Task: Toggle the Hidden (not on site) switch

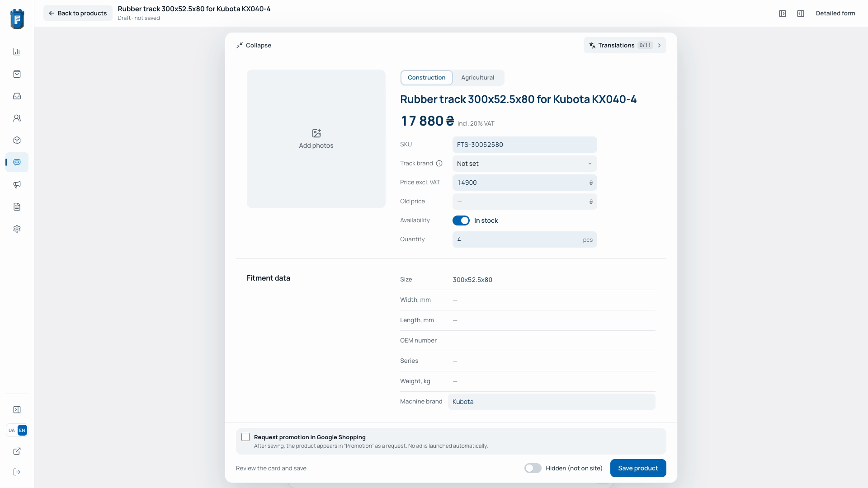Action: coord(533,469)
